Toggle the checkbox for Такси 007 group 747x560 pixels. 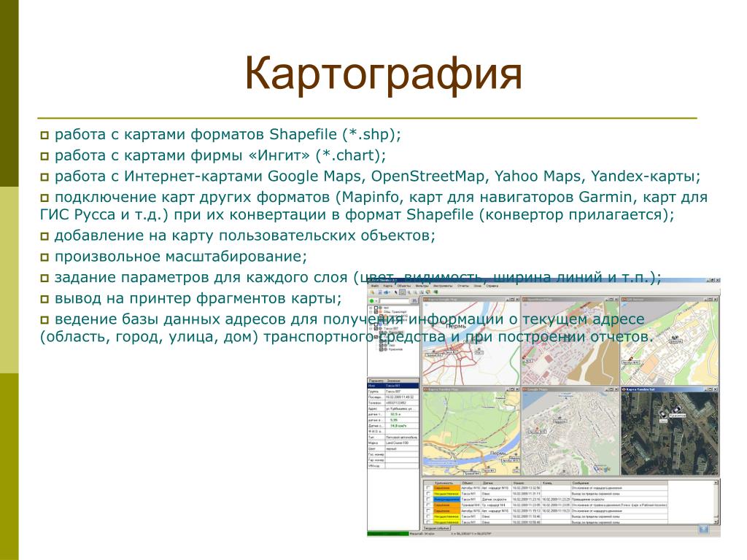pyautogui.click(x=376, y=329)
